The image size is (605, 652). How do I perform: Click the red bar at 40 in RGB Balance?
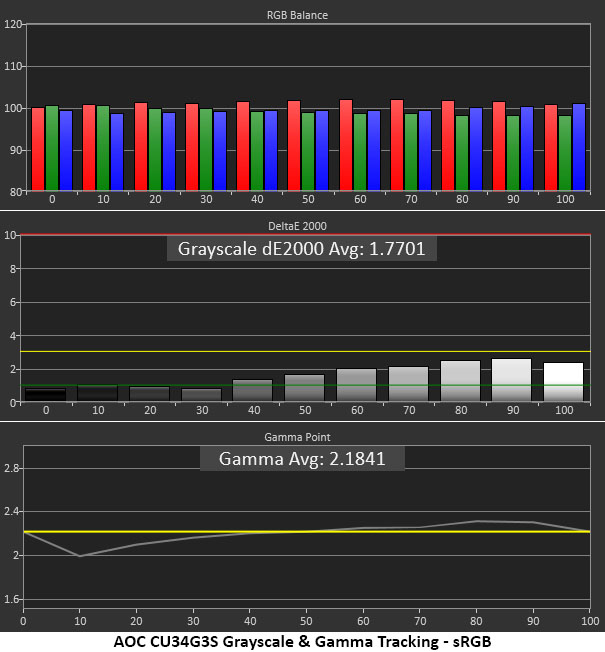pos(243,146)
